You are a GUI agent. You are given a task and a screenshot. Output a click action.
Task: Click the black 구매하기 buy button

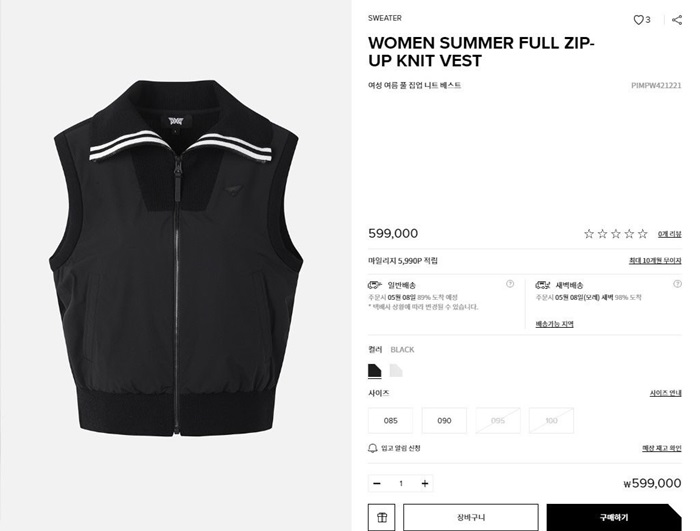tap(614, 517)
